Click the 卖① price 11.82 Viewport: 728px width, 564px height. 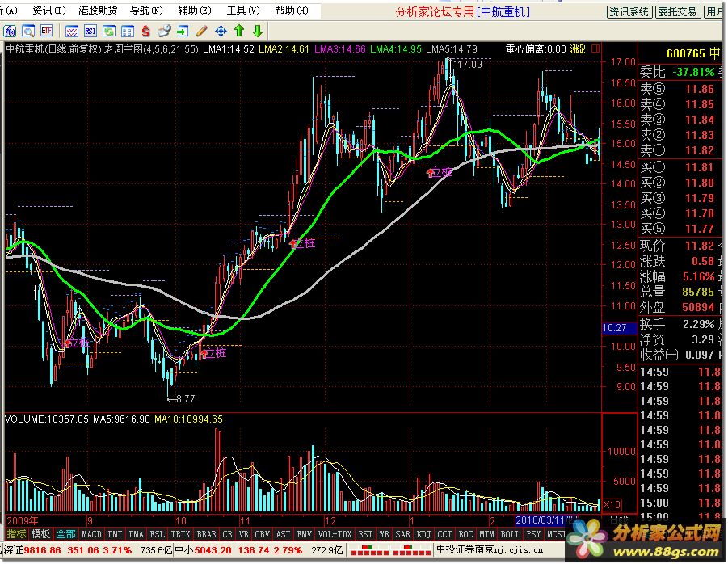700,150
